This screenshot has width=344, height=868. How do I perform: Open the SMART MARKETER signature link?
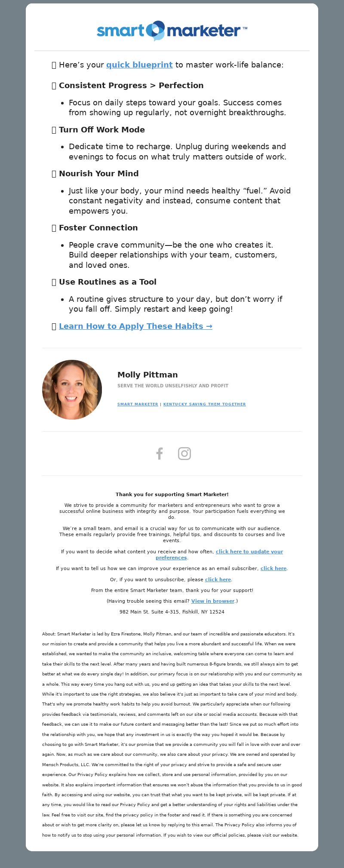tap(138, 404)
